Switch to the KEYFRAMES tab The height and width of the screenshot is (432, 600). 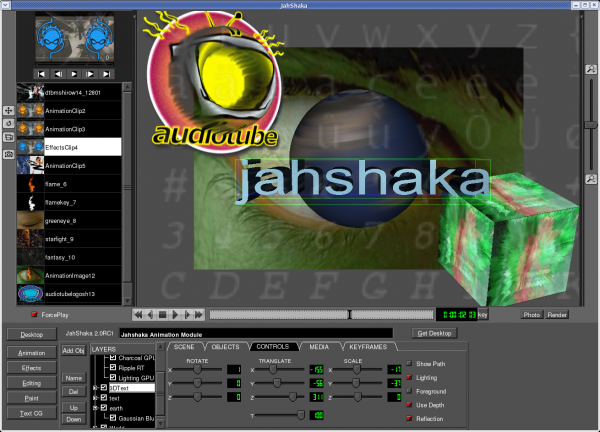pos(368,347)
